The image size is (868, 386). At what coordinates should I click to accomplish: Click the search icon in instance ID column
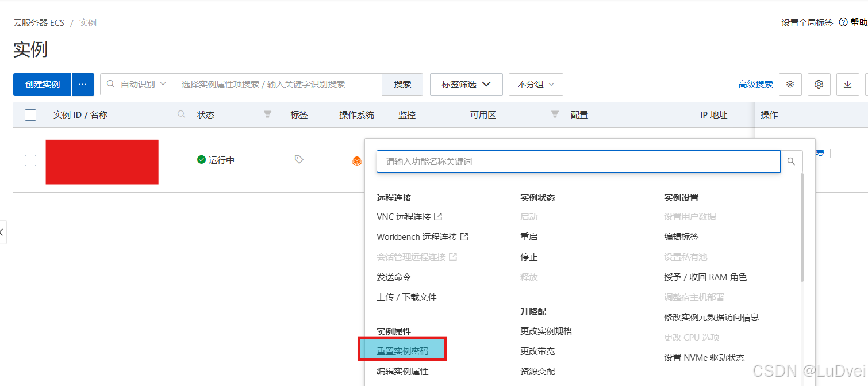[182, 114]
